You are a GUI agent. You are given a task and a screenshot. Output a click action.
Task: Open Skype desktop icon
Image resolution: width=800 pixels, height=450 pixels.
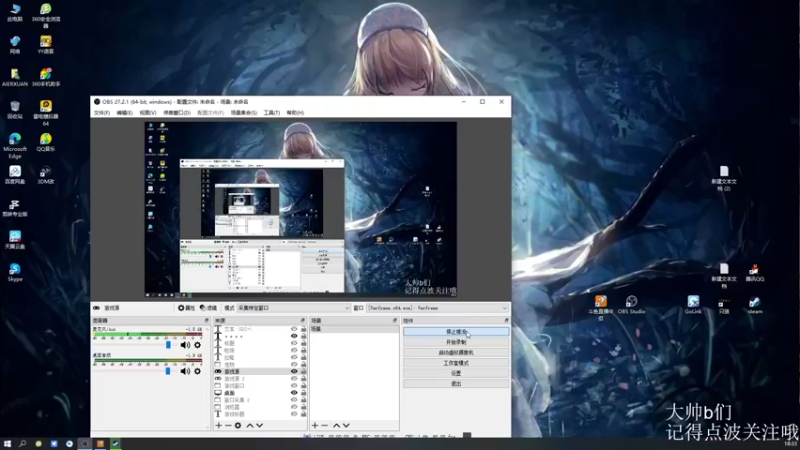pyautogui.click(x=15, y=272)
